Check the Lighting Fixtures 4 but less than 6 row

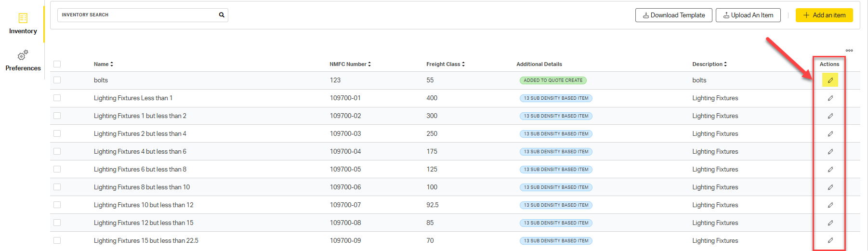[57, 151]
